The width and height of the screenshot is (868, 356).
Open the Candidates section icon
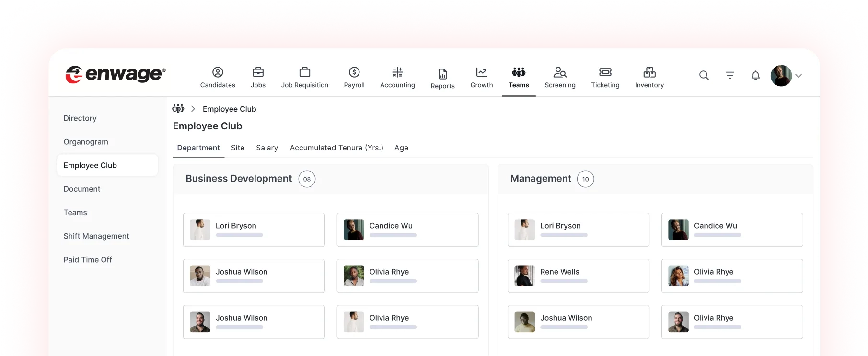coord(218,72)
